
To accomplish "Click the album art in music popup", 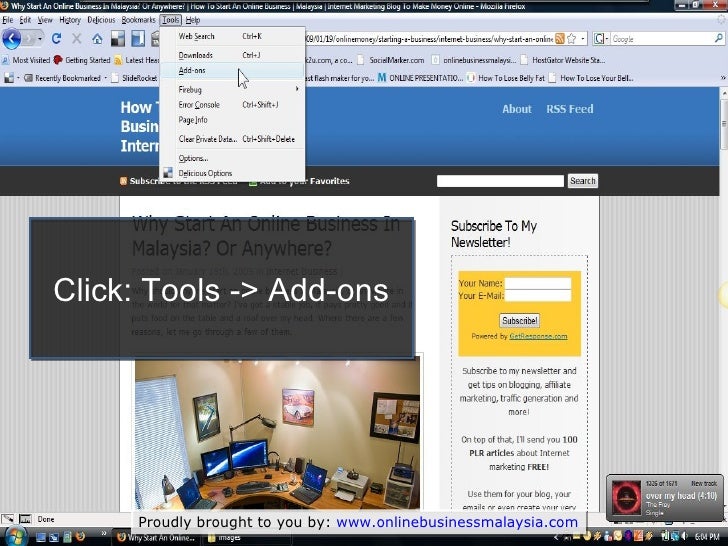I will coord(626,497).
